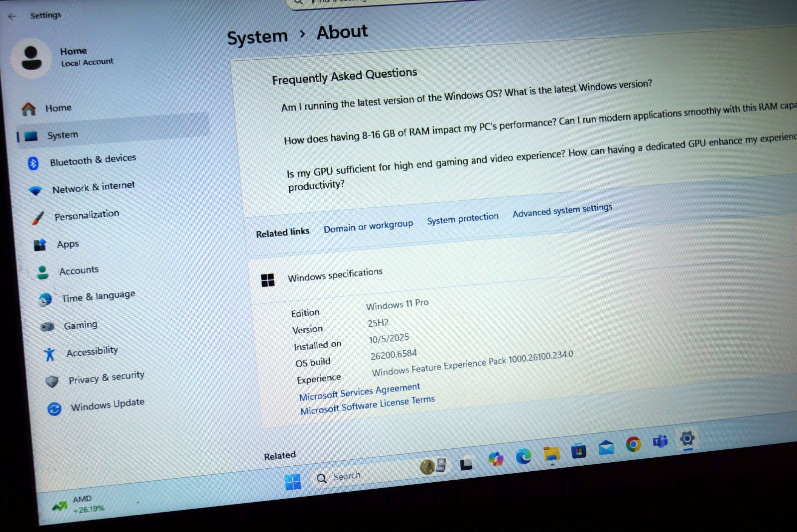
Task: Open FAQ about 8-16 GB of RAM
Action: [540, 123]
